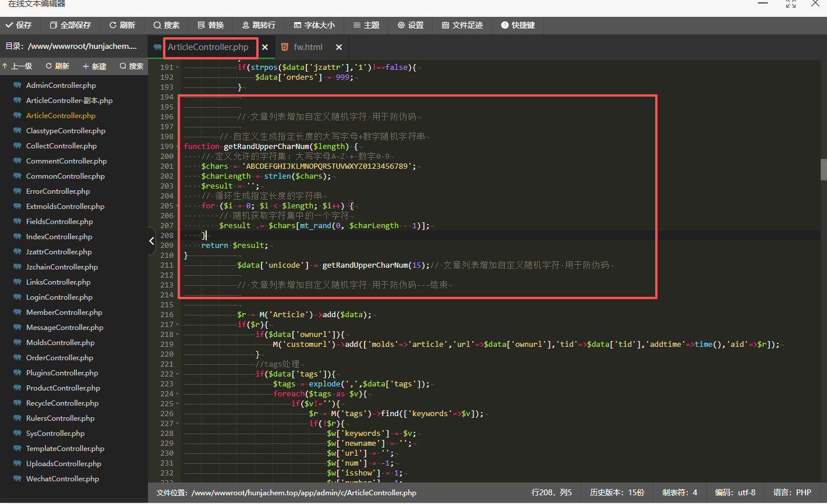Viewport: 827px width, 504px height.
Task: Click the vertical scrollbar thumb in editor
Action: click(824, 169)
